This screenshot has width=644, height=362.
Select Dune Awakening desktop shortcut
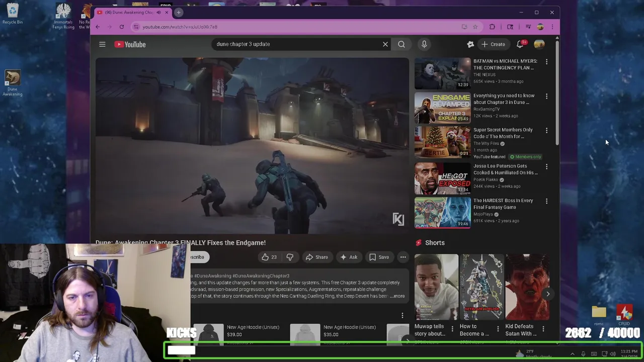(13, 83)
